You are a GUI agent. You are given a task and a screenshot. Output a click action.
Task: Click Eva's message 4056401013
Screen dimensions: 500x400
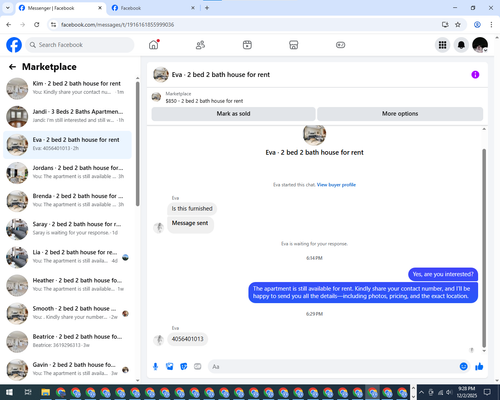pyautogui.click(x=187, y=339)
